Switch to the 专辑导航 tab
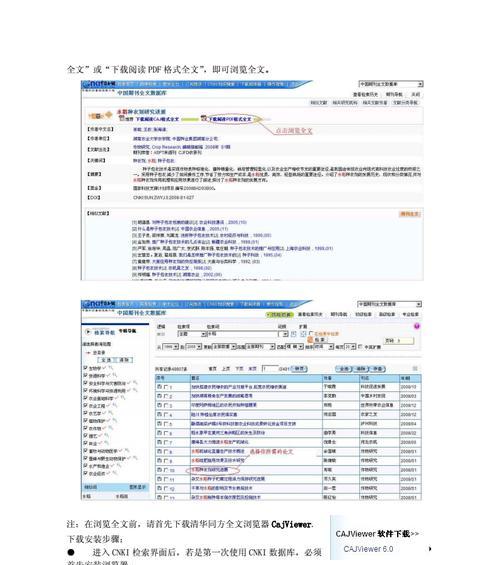The width and height of the screenshot is (500, 565). pos(127,331)
